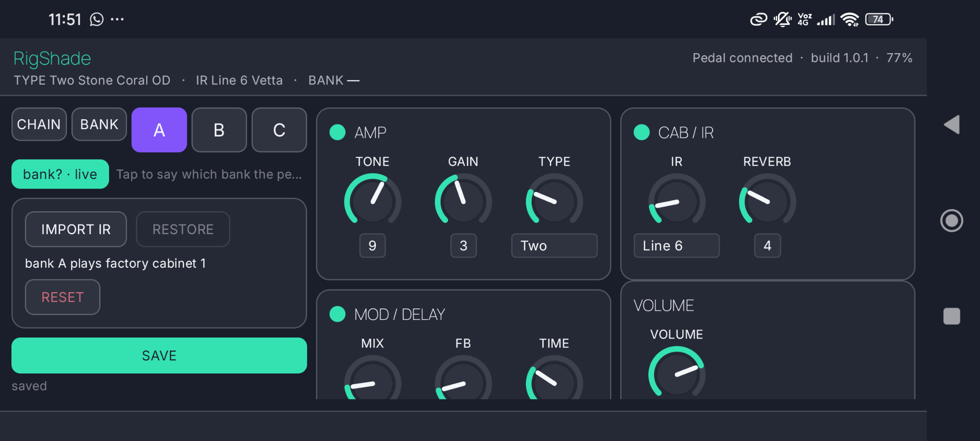Viewport: 980px width, 441px height.
Task: Save the preset with the SAVE button
Action: click(x=159, y=356)
